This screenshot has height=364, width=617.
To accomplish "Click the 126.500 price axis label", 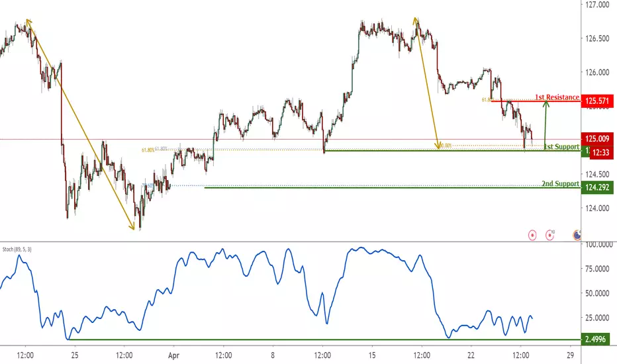I will (x=597, y=38).
